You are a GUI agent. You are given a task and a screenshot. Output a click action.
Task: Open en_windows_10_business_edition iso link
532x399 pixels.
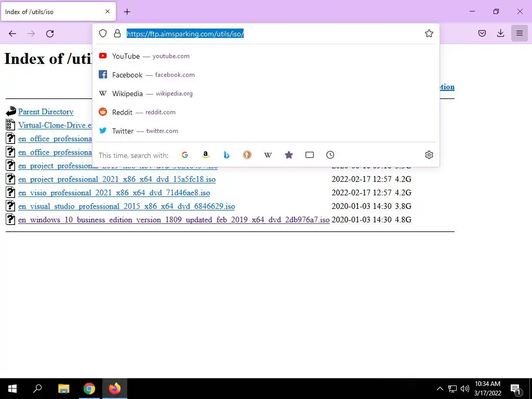point(174,220)
